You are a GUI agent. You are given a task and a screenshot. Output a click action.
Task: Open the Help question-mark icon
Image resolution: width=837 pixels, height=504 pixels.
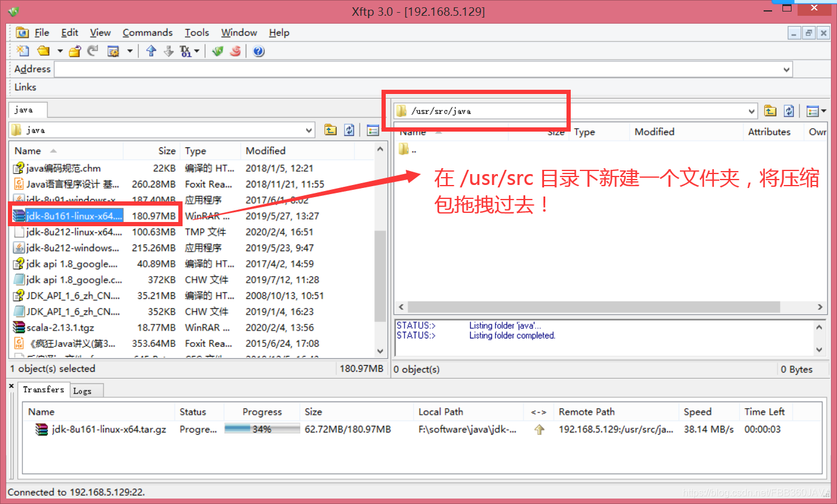258,51
